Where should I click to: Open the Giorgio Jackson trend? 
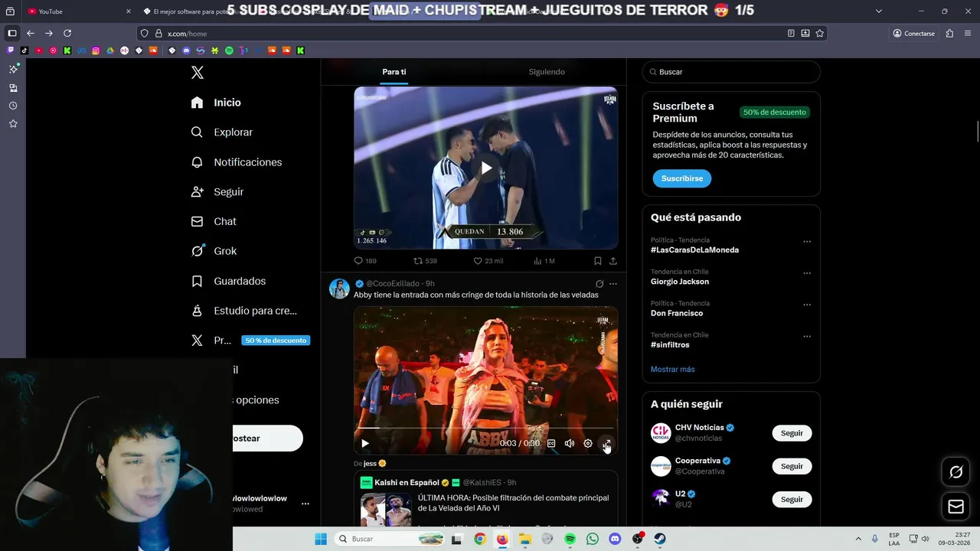(680, 282)
